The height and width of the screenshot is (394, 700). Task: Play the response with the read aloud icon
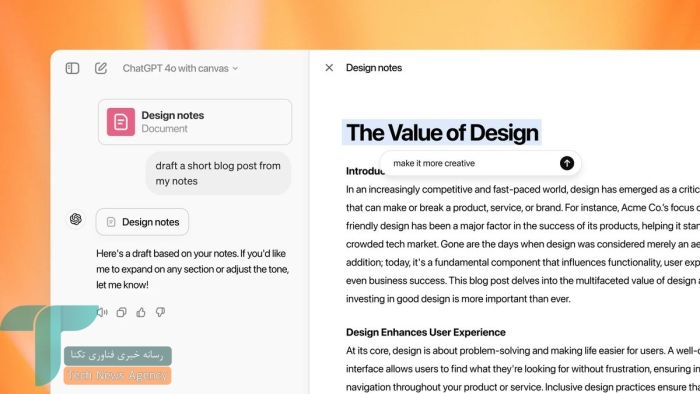coord(102,312)
